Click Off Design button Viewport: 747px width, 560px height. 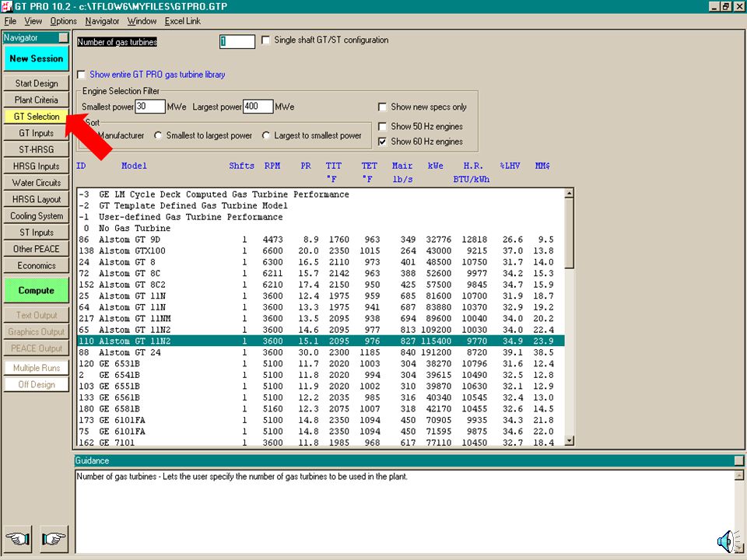point(37,385)
